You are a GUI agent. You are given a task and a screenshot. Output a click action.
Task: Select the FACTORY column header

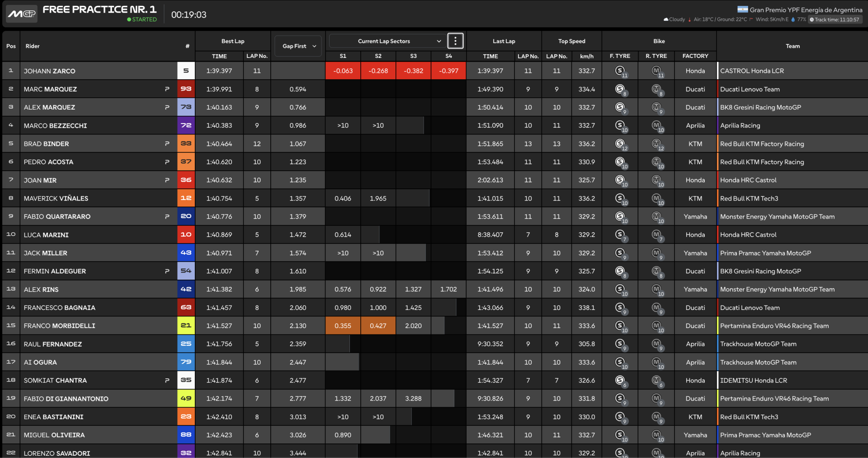coord(695,56)
